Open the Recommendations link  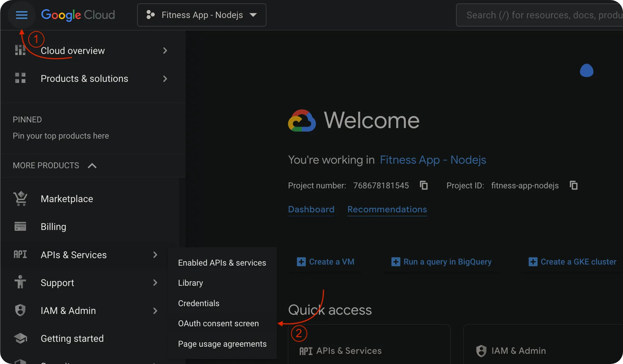[387, 210]
